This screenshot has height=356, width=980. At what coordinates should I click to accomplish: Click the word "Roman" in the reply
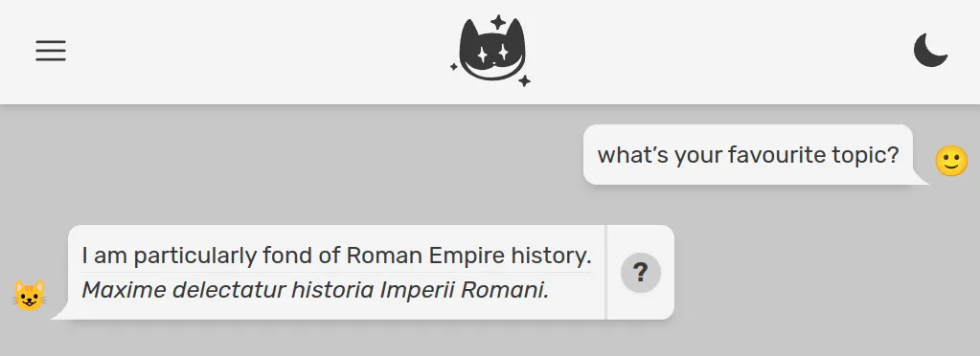pyautogui.click(x=384, y=255)
